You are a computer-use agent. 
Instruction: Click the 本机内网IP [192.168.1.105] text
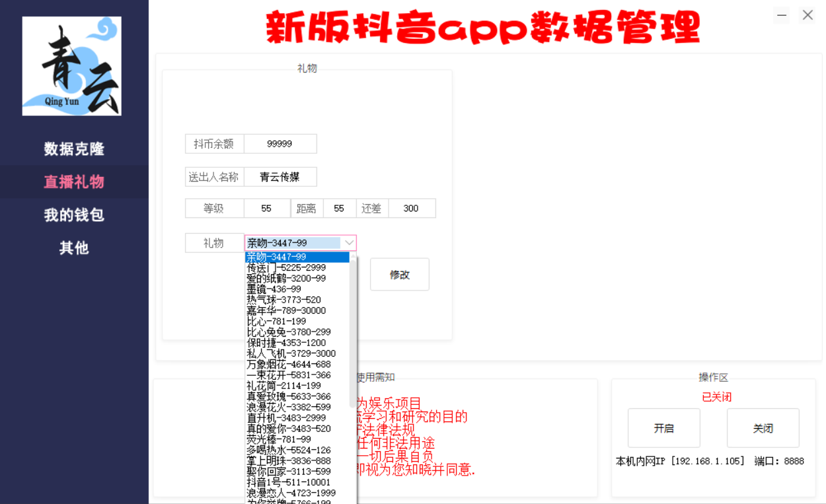(x=681, y=461)
